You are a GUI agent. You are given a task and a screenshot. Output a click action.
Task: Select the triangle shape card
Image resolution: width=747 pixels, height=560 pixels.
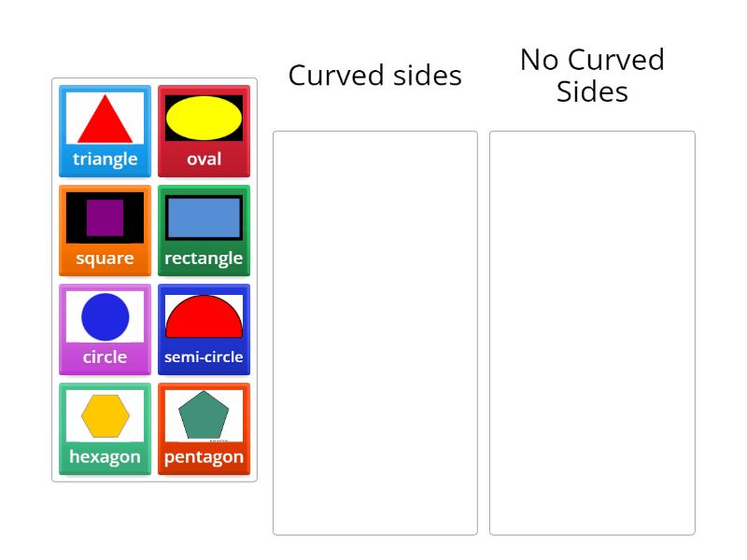105,131
